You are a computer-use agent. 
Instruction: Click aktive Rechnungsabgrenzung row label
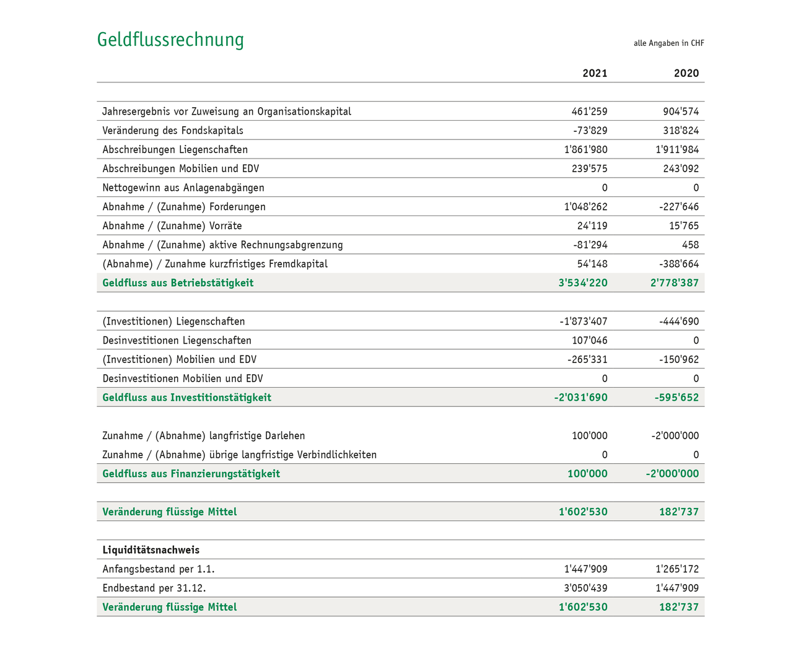pos(222,245)
